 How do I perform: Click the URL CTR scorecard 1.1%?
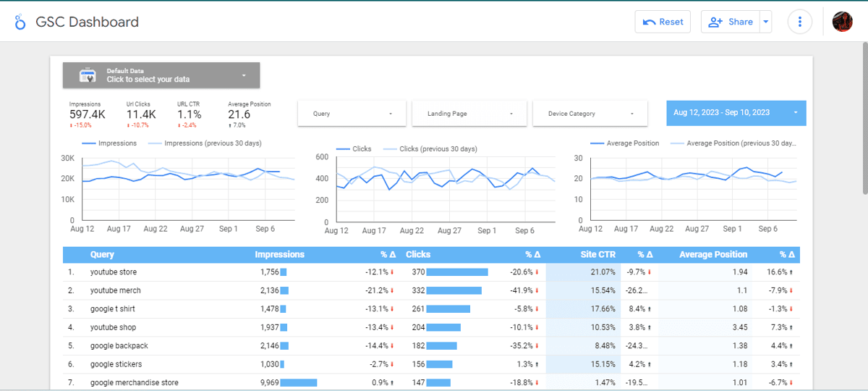(x=190, y=114)
